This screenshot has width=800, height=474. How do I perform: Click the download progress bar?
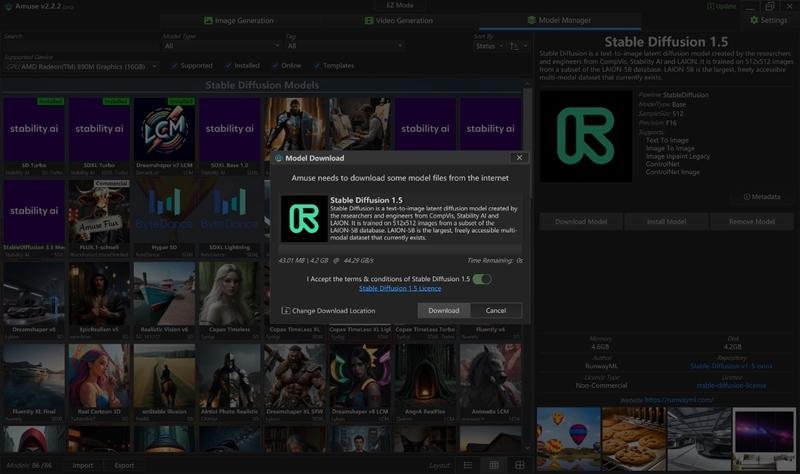coord(399,251)
